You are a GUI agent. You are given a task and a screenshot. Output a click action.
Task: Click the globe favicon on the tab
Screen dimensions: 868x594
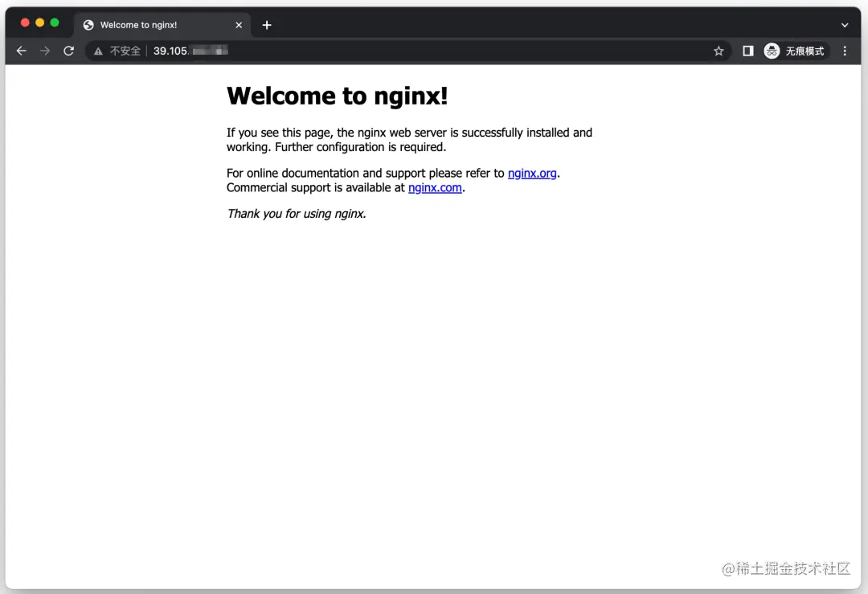pos(88,25)
